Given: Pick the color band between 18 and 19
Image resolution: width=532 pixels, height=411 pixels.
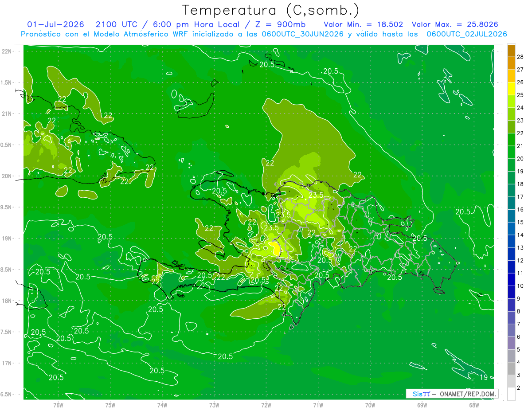Looking at the screenshot, I should pos(511,178).
